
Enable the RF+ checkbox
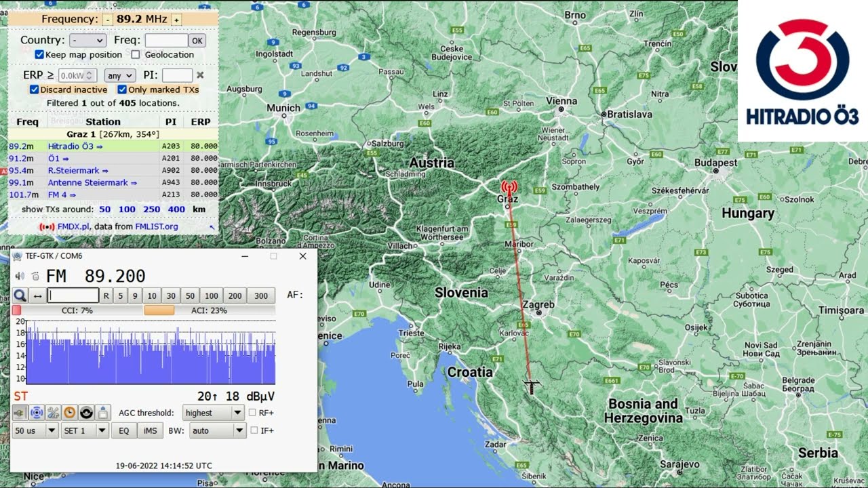(252, 413)
